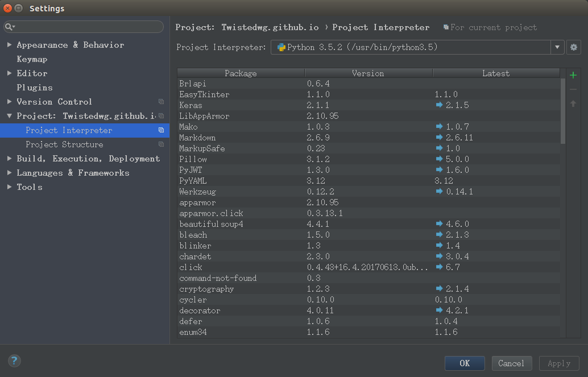Open the Project Interpreter dropdown arrow
588x377 pixels.
click(557, 47)
